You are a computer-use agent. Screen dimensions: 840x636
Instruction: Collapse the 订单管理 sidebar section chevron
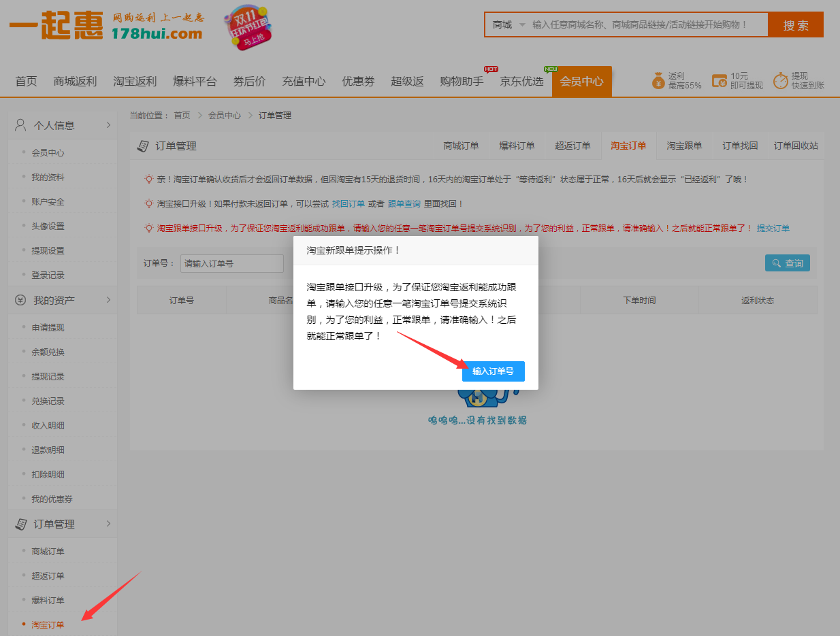pos(108,524)
